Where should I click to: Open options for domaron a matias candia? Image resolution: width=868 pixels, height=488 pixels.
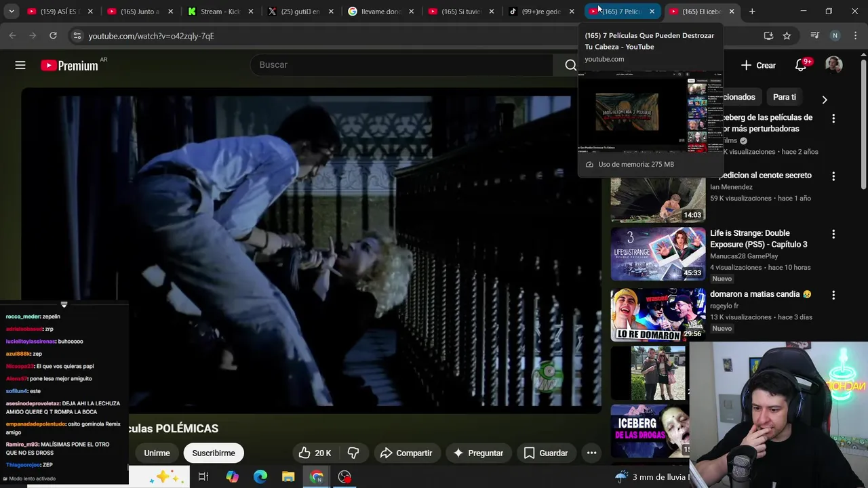tap(833, 296)
